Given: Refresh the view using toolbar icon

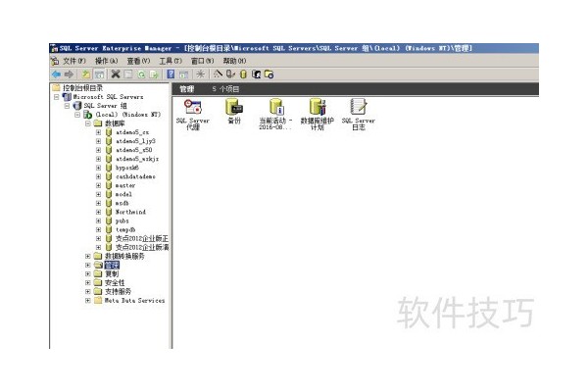Looking at the screenshot, I should coord(141,74).
